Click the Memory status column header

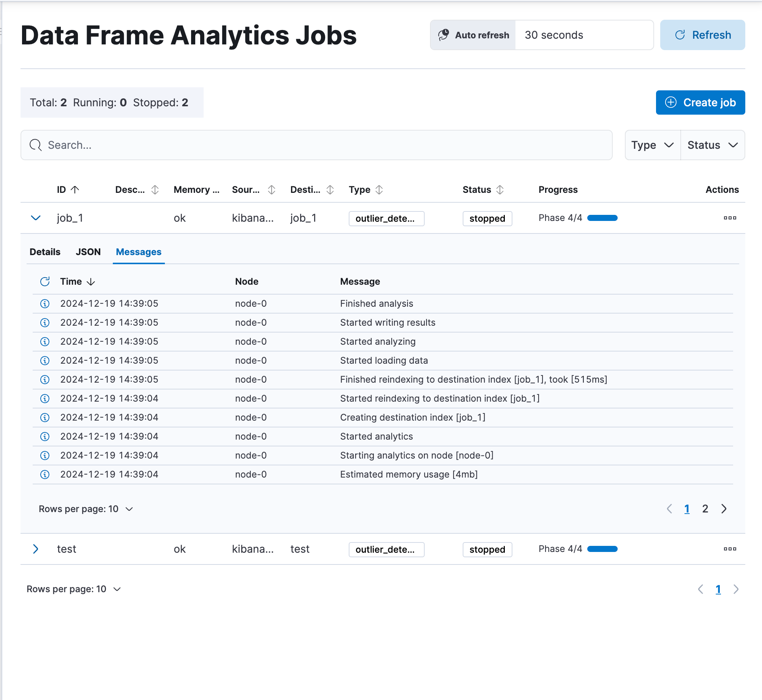[x=196, y=189]
